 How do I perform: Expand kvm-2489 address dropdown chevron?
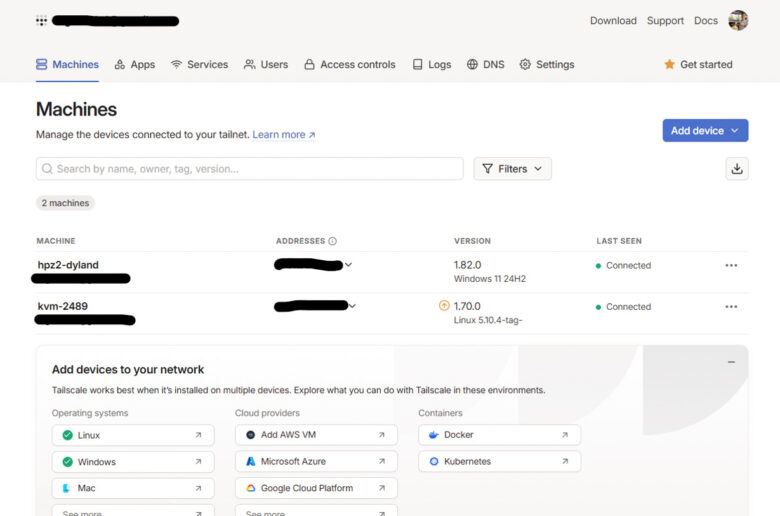(x=352, y=306)
